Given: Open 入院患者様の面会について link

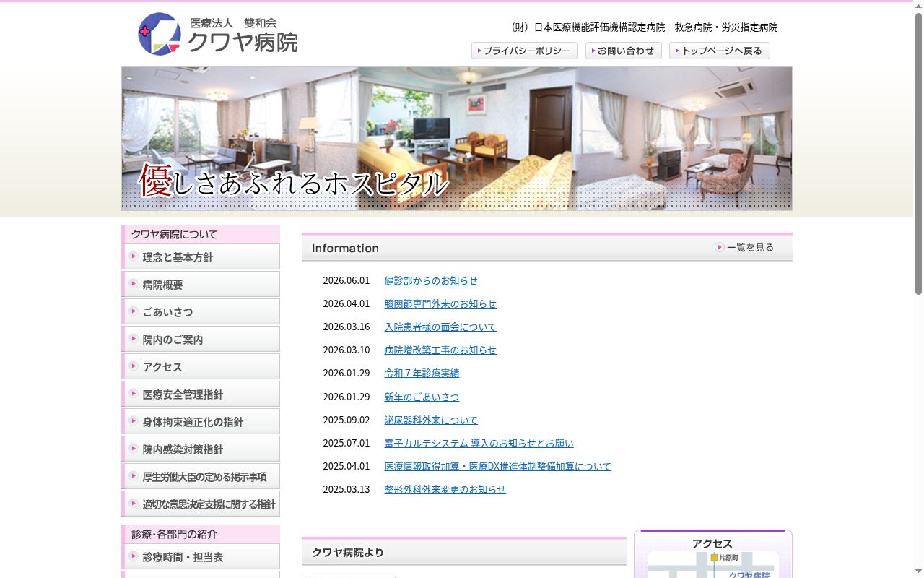Looking at the screenshot, I should (440, 327).
